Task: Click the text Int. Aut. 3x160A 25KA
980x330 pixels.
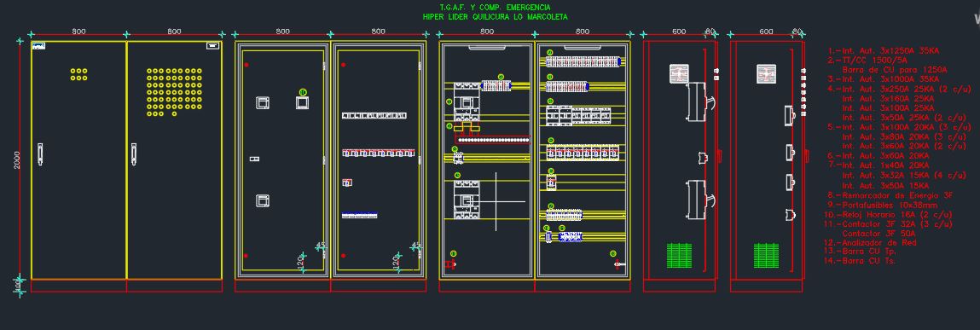Action: click(888, 98)
